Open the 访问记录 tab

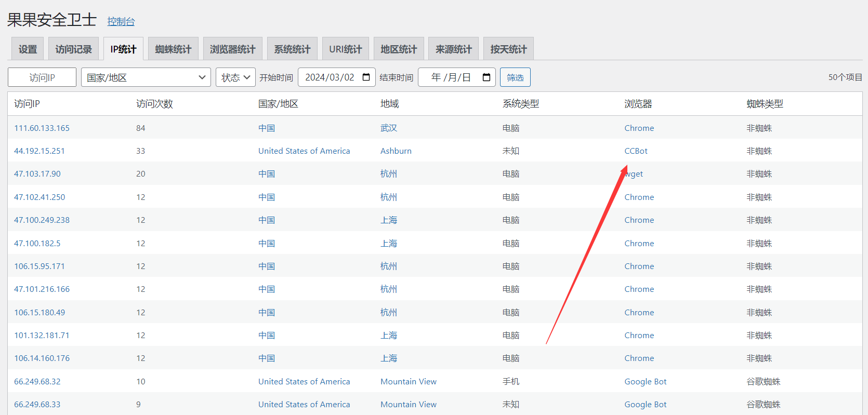pyautogui.click(x=73, y=49)
